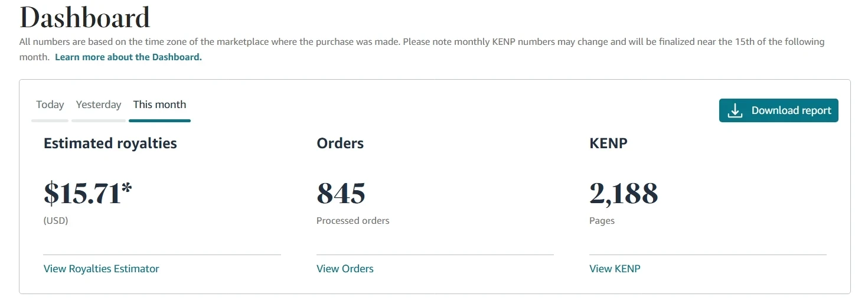
Task: Click the KENP section heading
Action: tap(608, 144)
